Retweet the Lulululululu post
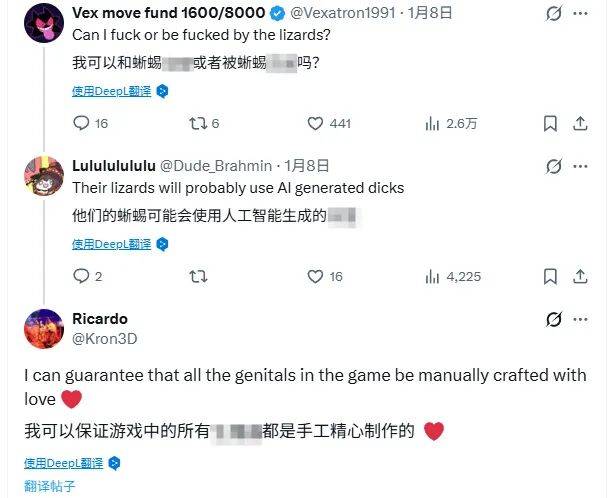The image size is (610, 498). pyautogui.click(x=198, y=277)
